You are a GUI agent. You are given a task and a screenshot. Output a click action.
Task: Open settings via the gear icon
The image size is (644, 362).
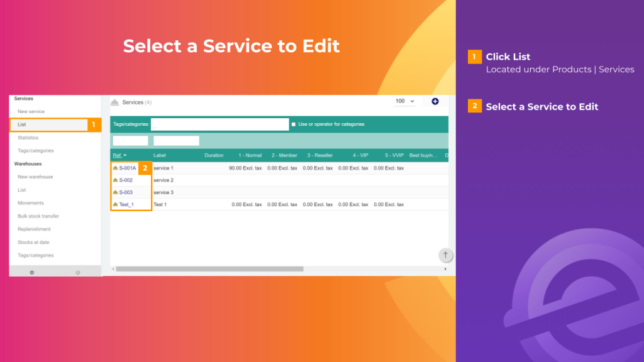(x=31, y=271)
